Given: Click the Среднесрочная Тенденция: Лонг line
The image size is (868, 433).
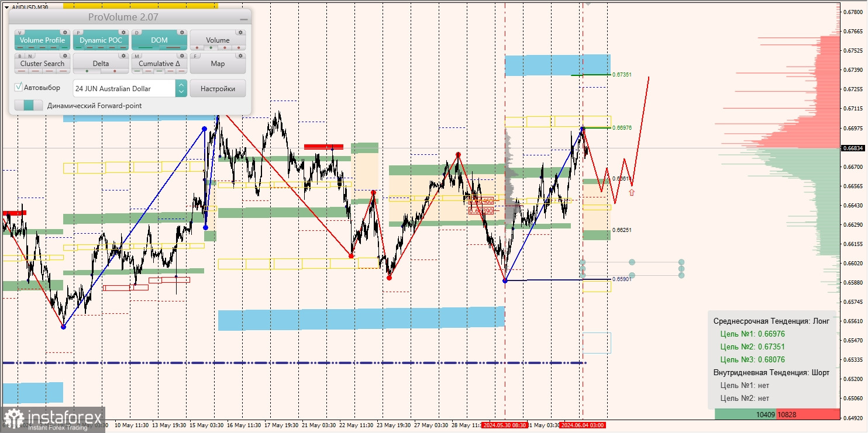Looking at the screenshot, I should pos(771,321).
